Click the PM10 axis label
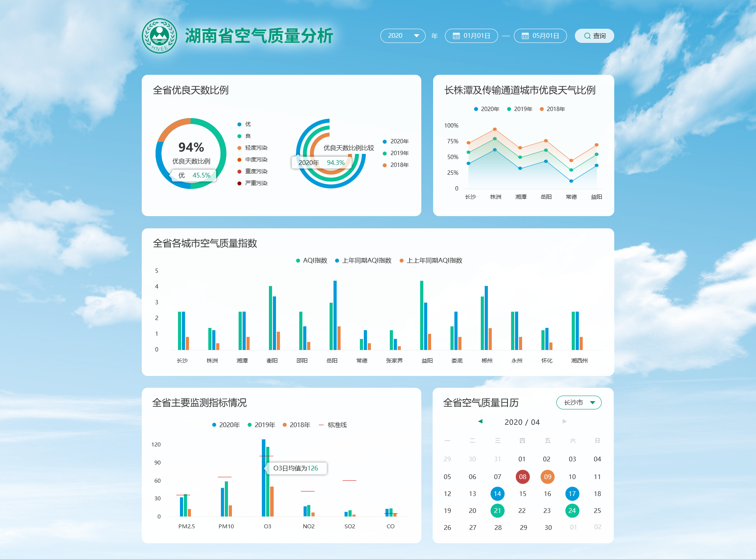756x559 pixels. click(226, 527)
